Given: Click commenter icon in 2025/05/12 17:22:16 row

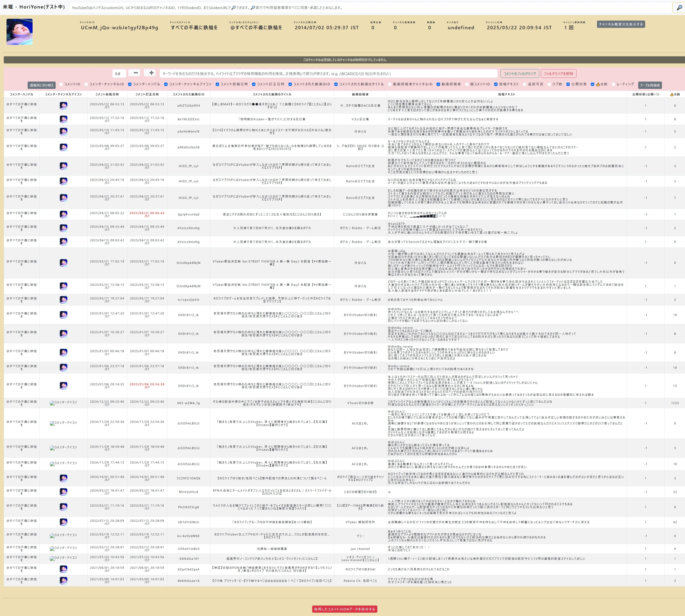Looking at the screenshot, I should [x=63, y=119].
